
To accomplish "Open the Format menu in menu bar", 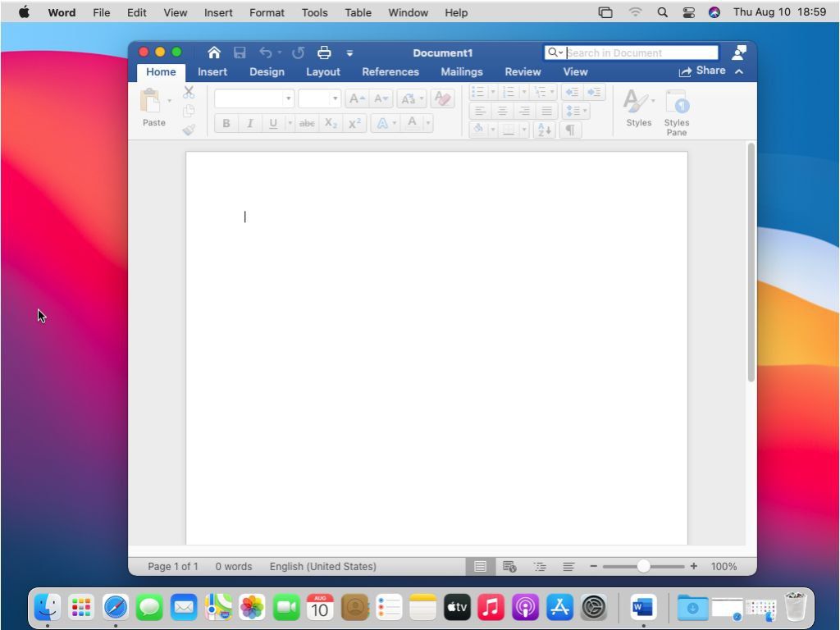I will pos(267,12).
